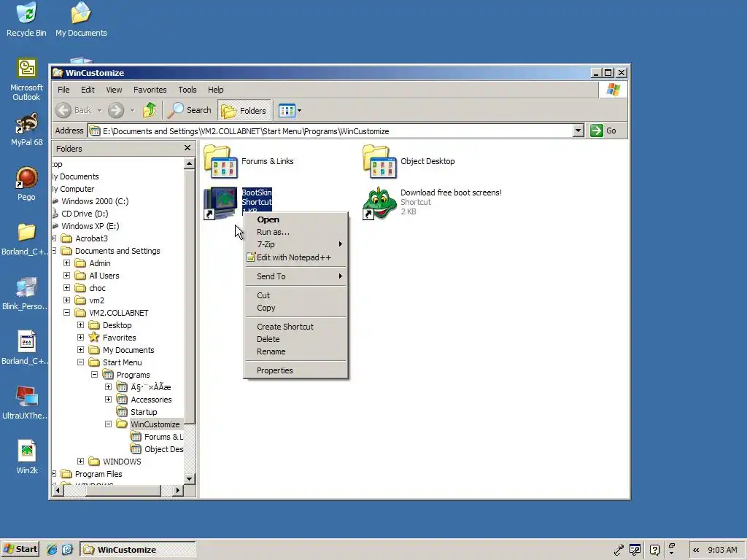Image resolution: width=747 pixels, height=560 pixels.
Task: Open My Documents desktop icon
Action: (x=81, y=19)
